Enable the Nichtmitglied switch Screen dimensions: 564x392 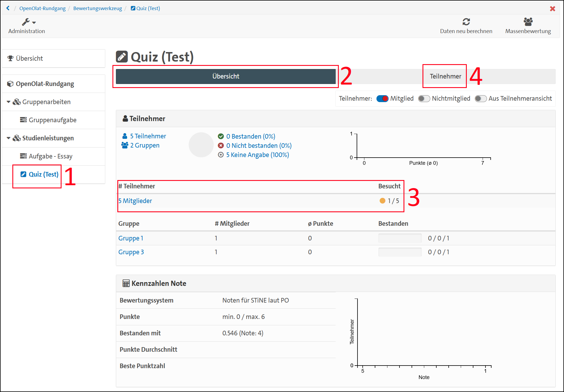click(424, 99)
